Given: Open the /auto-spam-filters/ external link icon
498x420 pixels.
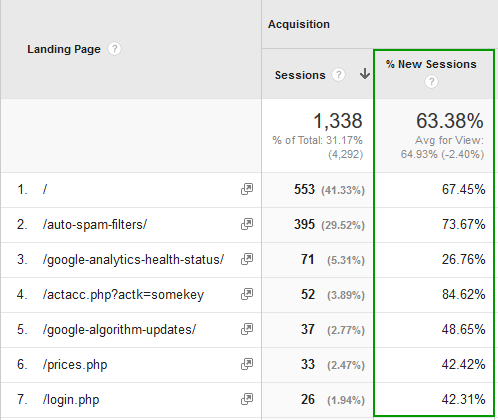Looking at the screenshot, I should point(247,224).
